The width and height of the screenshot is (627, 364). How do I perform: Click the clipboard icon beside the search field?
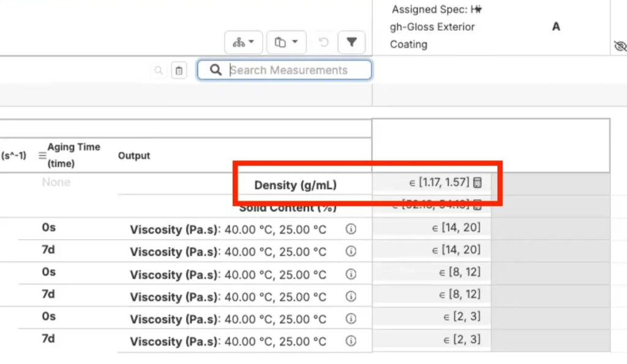pyautogui.click(x=179, y=71)
